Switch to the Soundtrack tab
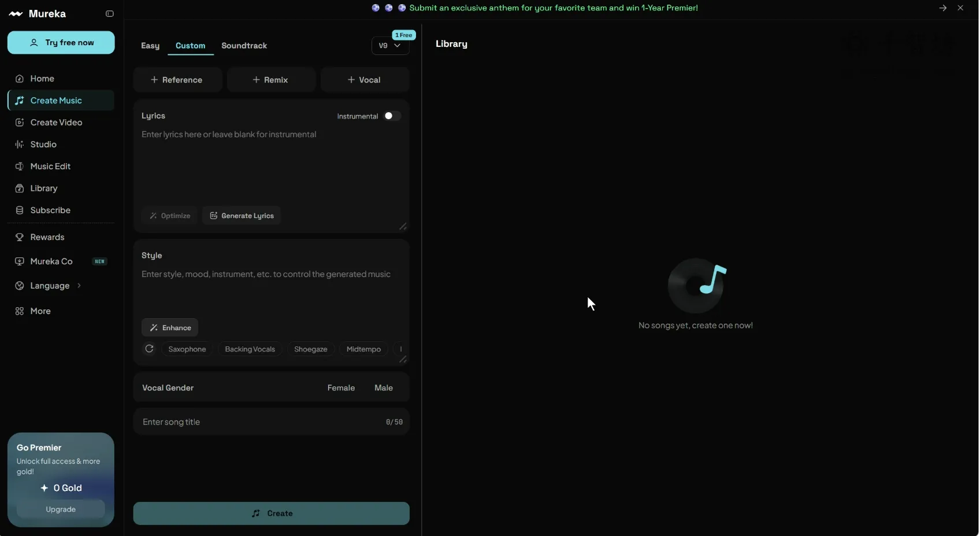980x536 pixels. [244, 46]
